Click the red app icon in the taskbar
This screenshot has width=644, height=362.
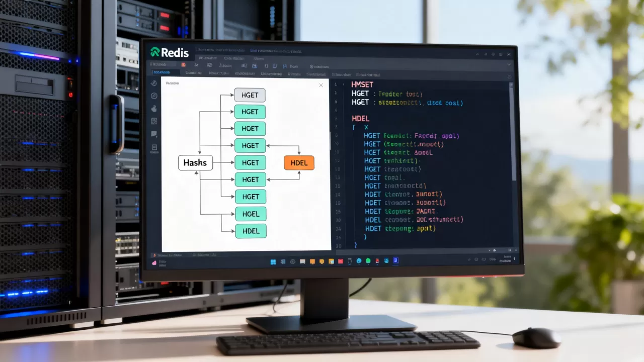[341, 261]
